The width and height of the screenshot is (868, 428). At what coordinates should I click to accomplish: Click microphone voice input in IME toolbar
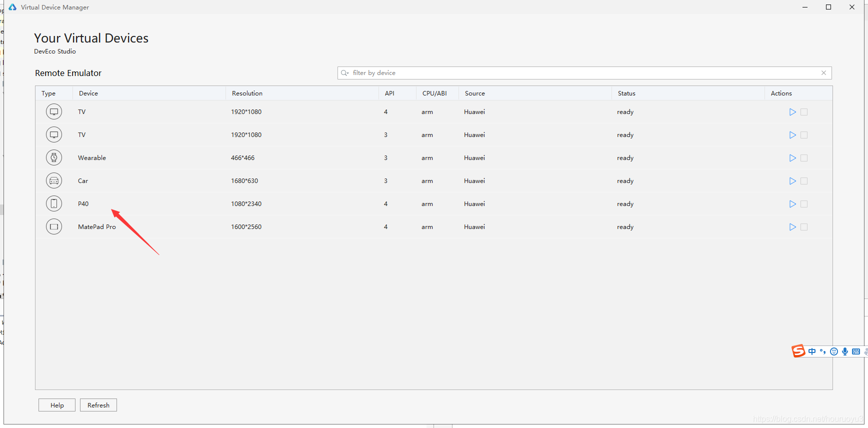[x=845, y=351]
